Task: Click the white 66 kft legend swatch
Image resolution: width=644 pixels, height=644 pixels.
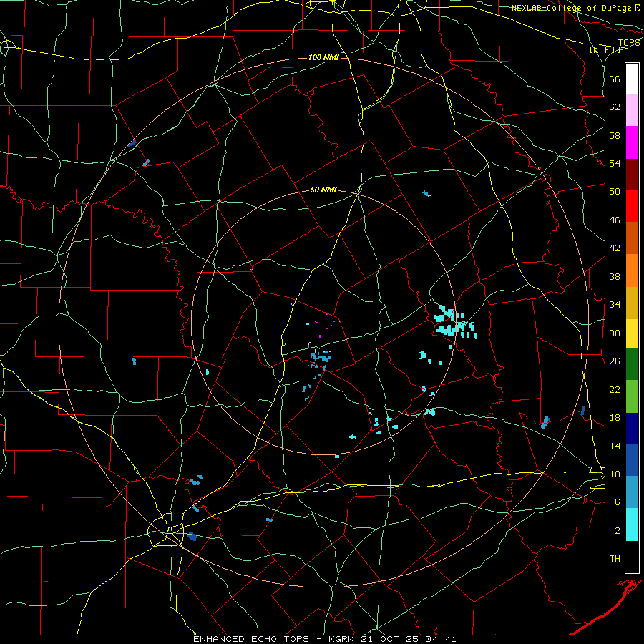Action: 632,79
